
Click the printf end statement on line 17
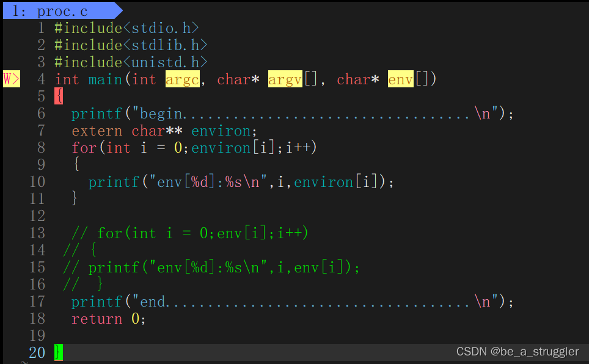[x=292, y=302]
